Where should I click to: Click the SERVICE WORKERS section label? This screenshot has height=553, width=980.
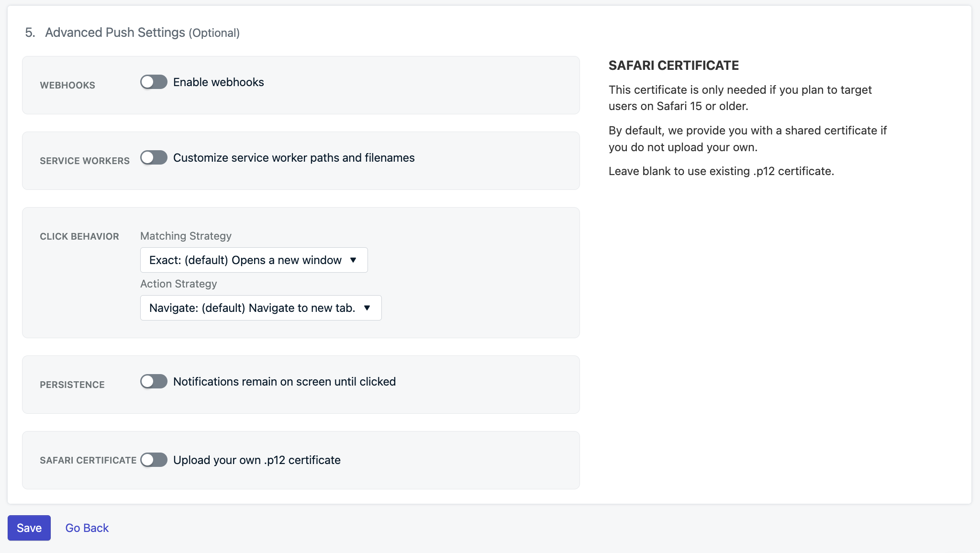(x=85, y=161)
